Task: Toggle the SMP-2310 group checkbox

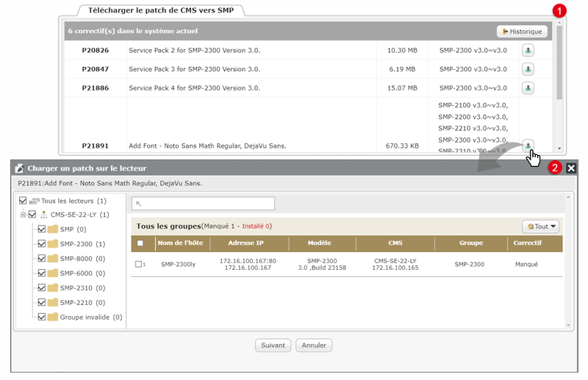Action: [42, 288]
